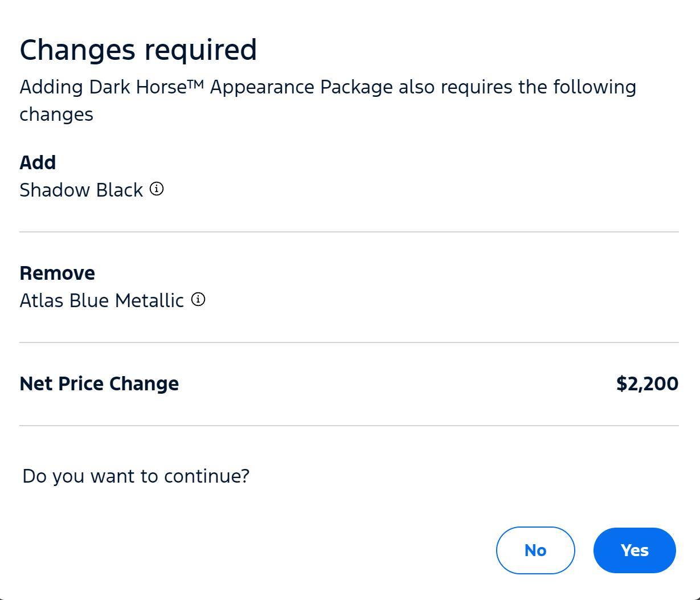Image resolution: width=700 pixels, height=600 pixels.
Task: Confirm the changes with Yes
Action: tap(634, 550)
